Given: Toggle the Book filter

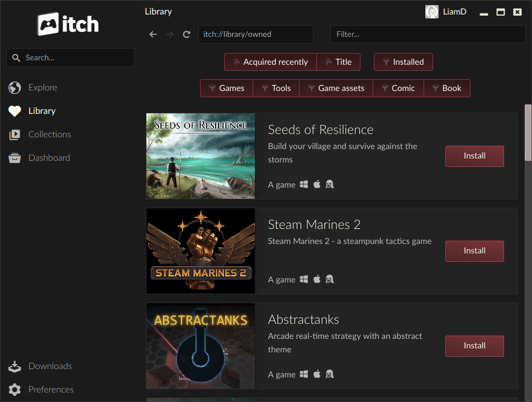Looking at the screenshot, I should tap(447, 88).
